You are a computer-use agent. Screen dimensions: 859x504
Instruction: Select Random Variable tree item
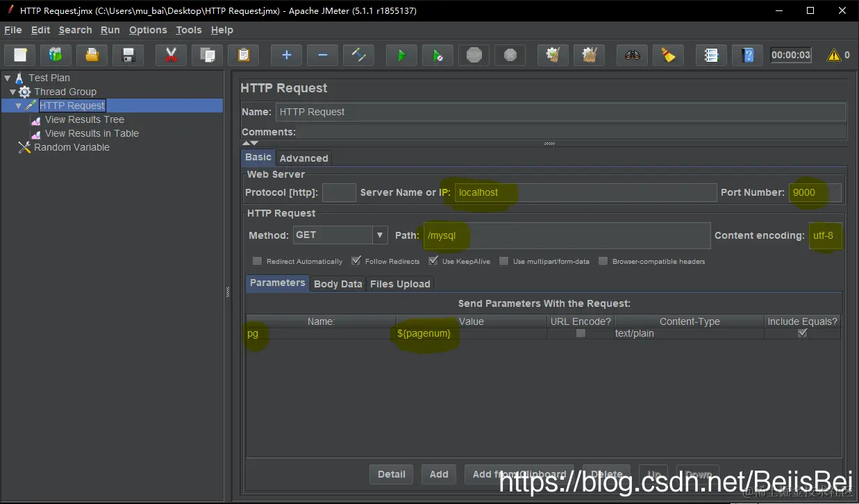pyautogui.click(x=72, y=147)
